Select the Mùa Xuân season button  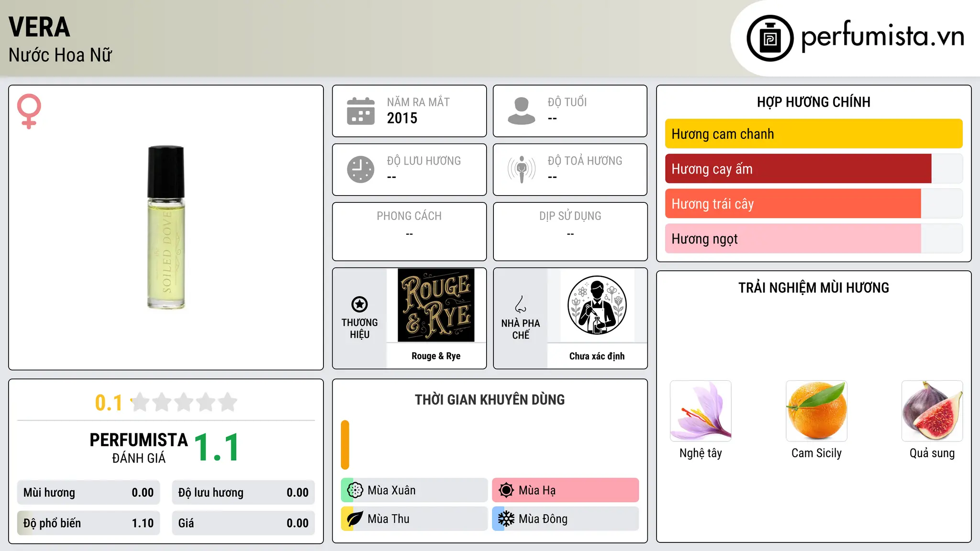pos(414,490)
